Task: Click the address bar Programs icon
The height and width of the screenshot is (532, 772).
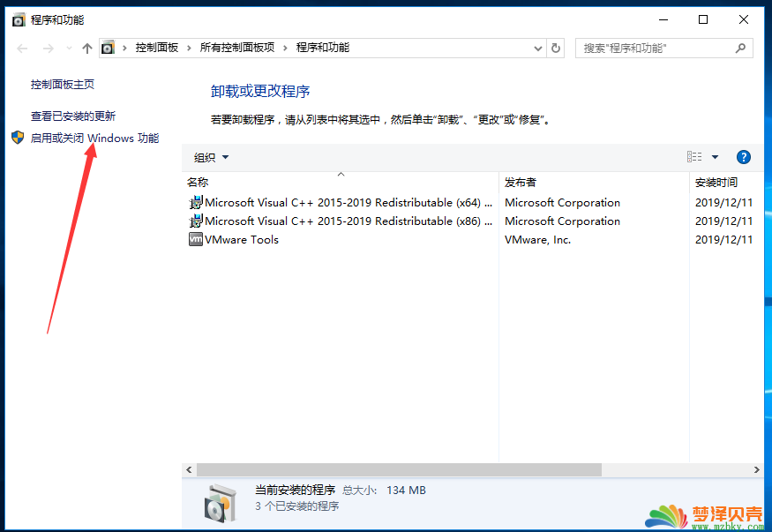Action: click(108, 48)
